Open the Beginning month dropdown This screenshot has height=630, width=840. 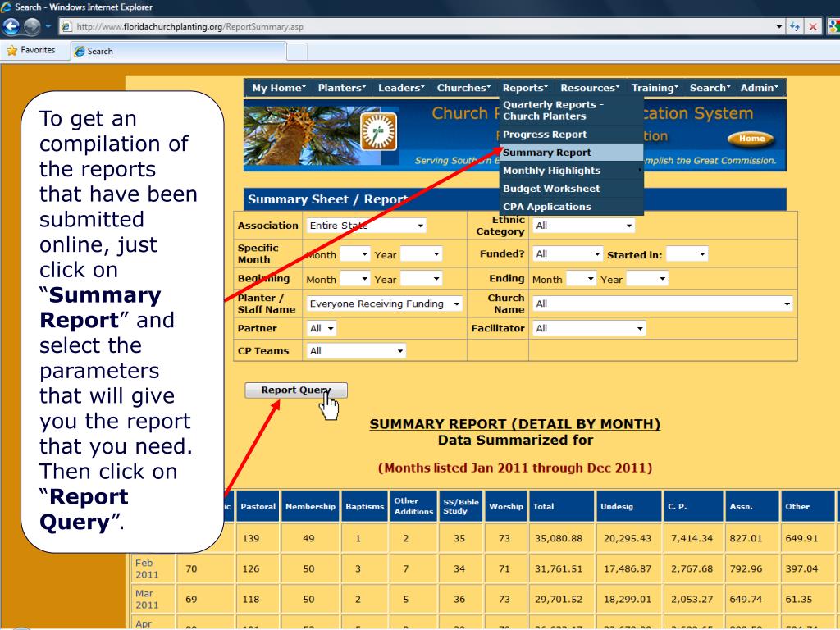click(355, 279)
